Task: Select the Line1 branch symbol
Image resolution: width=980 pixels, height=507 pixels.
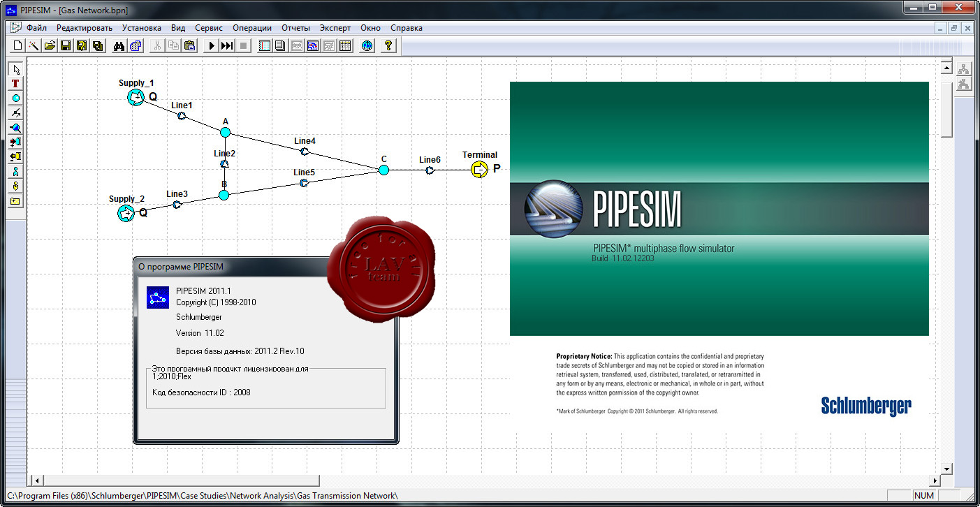Action: 182,117
